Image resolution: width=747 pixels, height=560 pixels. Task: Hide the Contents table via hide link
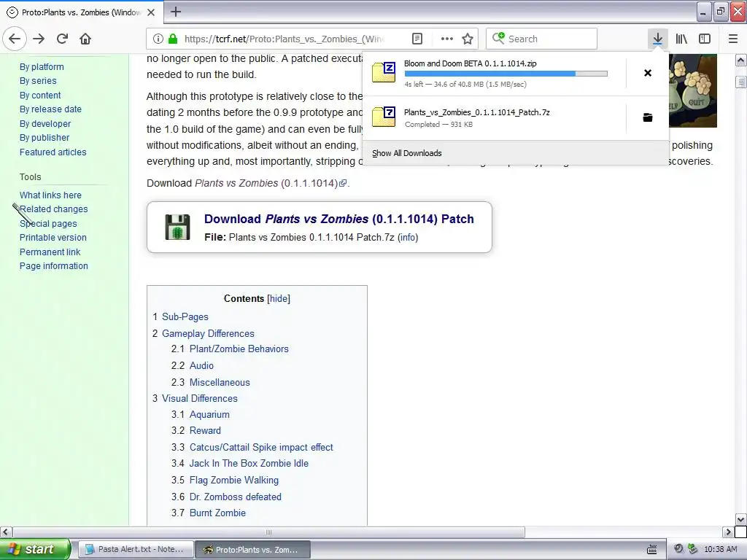click(279, 298)
